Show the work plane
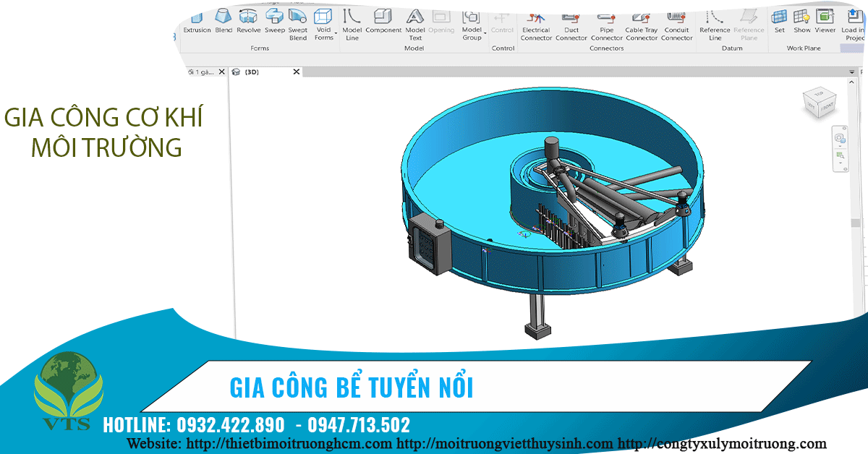The image size is (868, 454). point(801,22)
